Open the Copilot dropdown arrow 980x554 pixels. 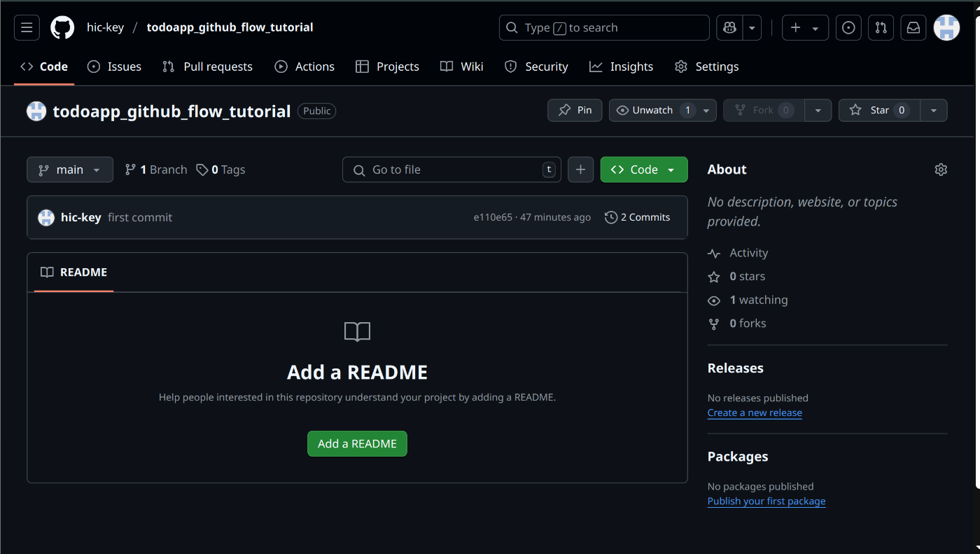point(752,28)
